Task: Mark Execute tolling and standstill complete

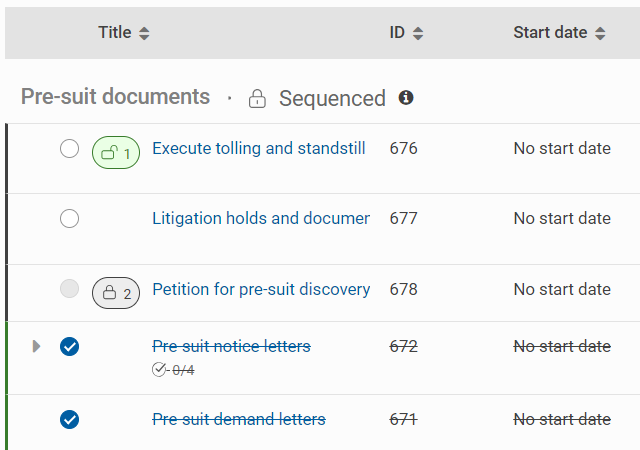Action: click(x=69, y=149)
